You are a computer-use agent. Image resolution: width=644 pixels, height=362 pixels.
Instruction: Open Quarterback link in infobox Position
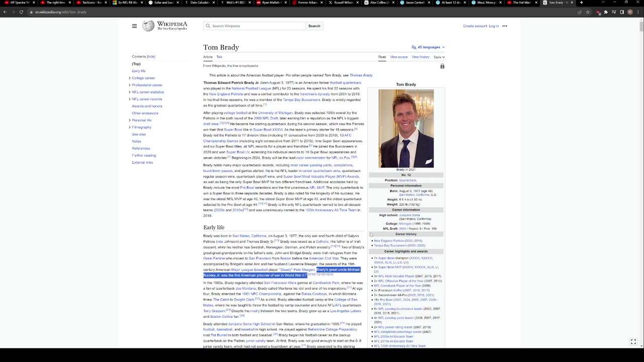[408, 180]
